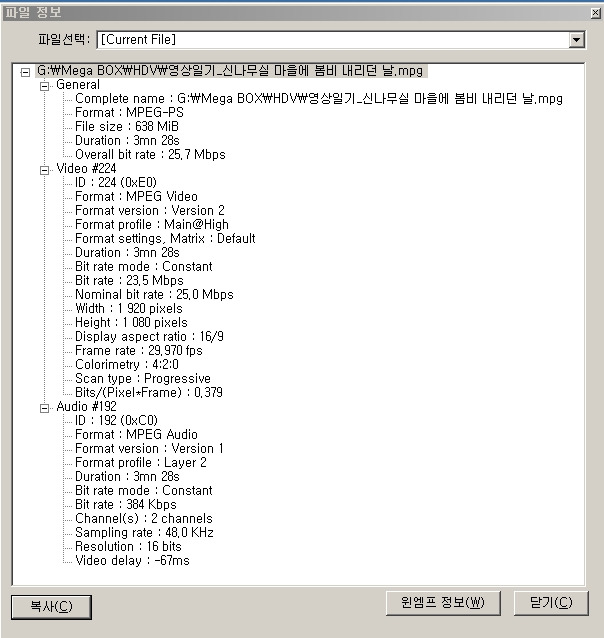Select Scan type : Progressive row
The height and width of the screenshot is (638, 604).
coord(143,379)
